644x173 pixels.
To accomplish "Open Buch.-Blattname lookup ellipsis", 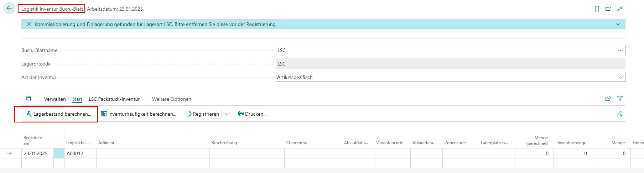I will point(620,50).
